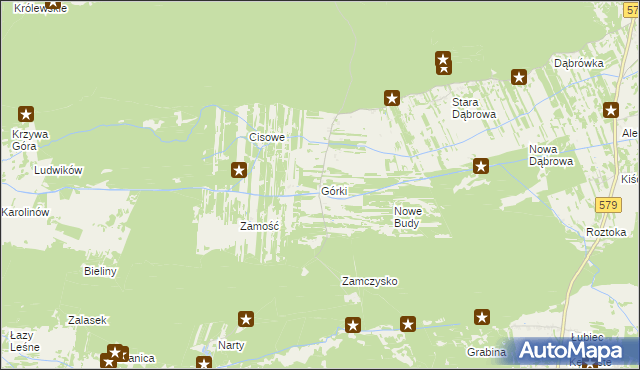Image resolution: width=640 pixels, height=370 pixels.
Task: Click the star marker above Grabina
Action: [x=482, y=317]
